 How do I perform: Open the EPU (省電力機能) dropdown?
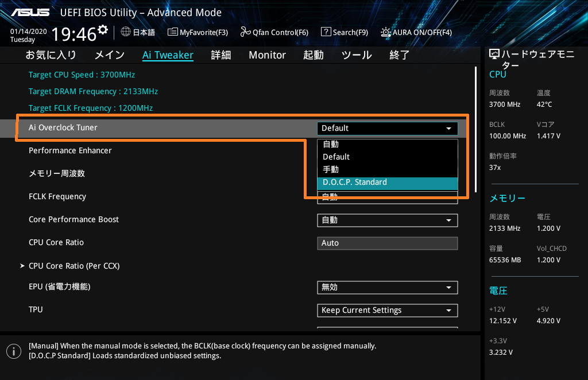pyautogui.click(x=388, y=288)
